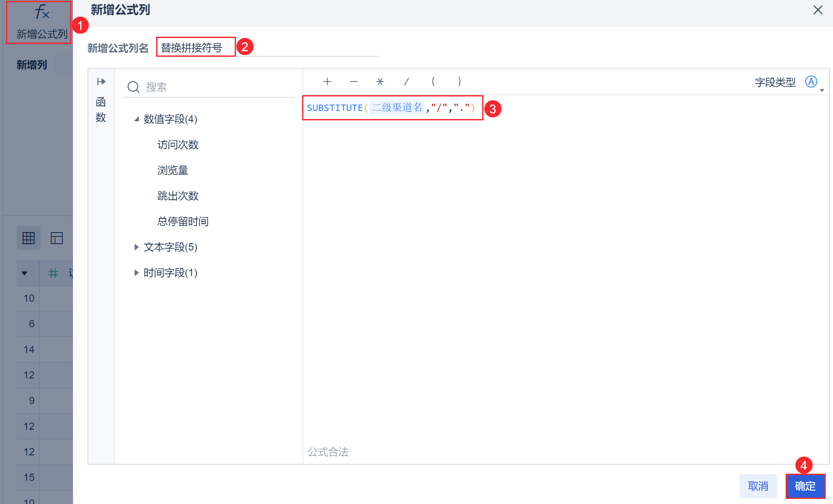Switch to the grid table view icon
Screen dimensions: 833x504
[29, 238]
